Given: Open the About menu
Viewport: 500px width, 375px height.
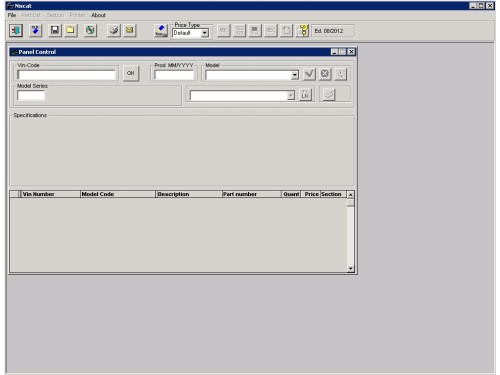Looking at the screenshot, I should (x=98, y=15).
